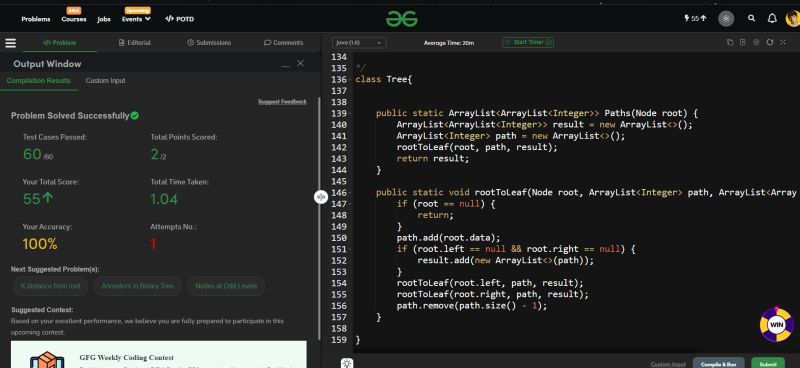This screenshot has width=800, height=368.
Task: Minimize the Output Window panel
Action: pos(285,64)
